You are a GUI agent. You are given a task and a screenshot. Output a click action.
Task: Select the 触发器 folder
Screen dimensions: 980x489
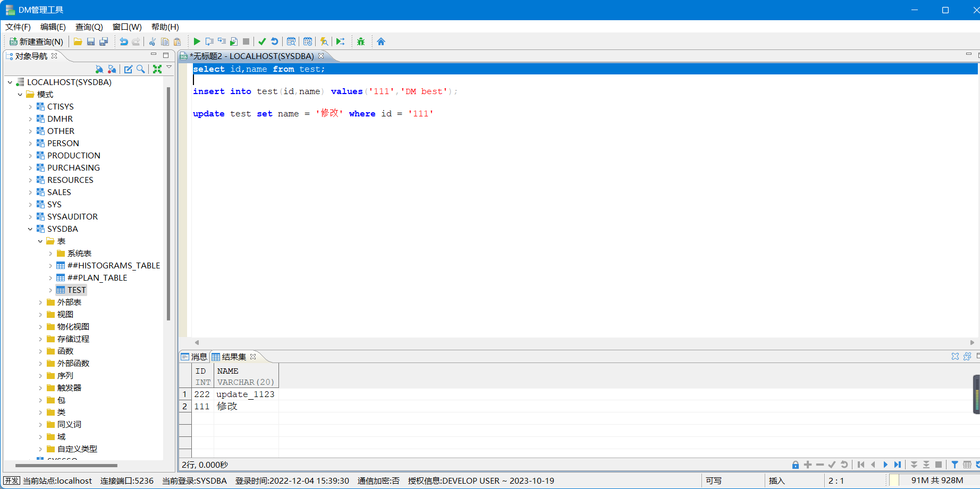tap(69, 388)
